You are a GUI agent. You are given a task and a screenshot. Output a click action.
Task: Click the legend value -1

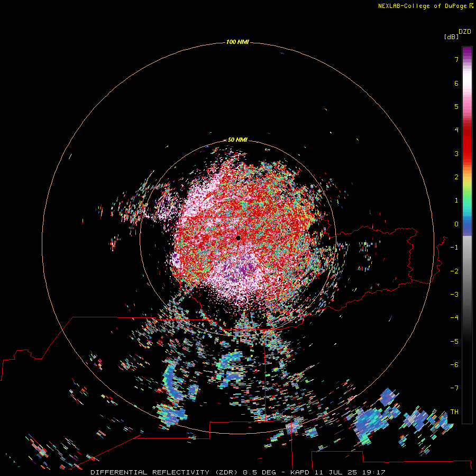click(454, 248)
